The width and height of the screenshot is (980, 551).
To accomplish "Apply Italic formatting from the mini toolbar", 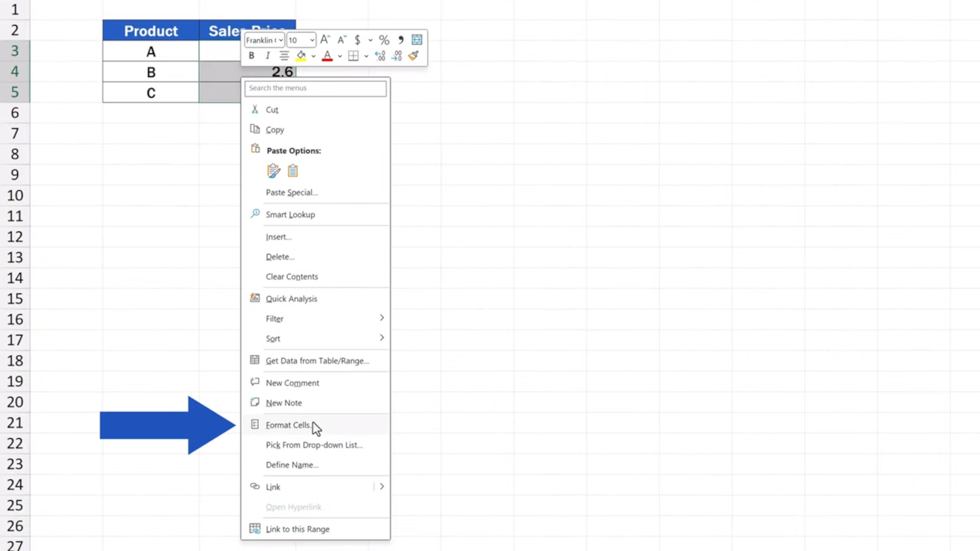I will 267,56.
